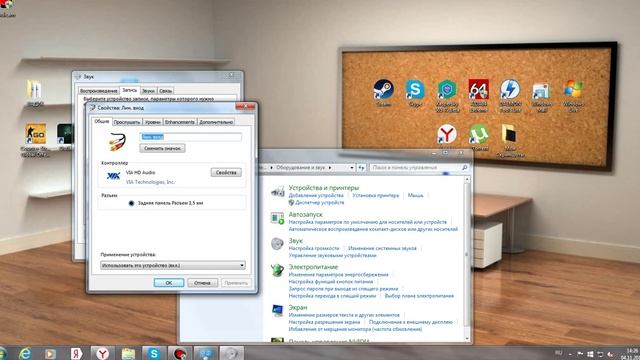This screenshot has width=640, height=360.
Task: Click the search magnifier in Control Panel
Action: click(x=464, y=167)
